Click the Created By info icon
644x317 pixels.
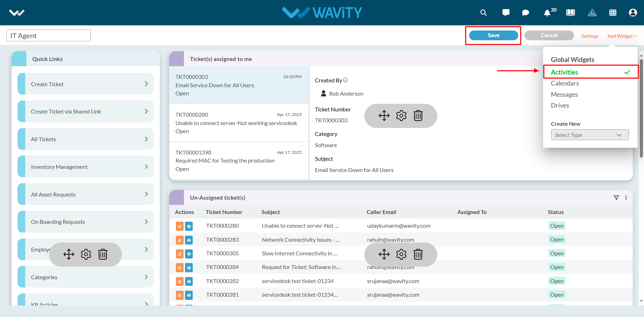(345, 80)
